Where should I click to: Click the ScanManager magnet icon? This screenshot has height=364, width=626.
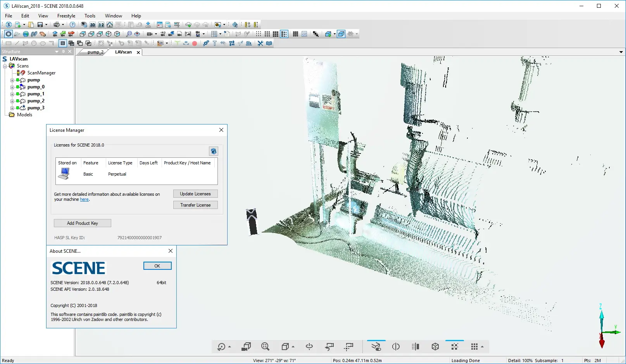pos(22,73)
